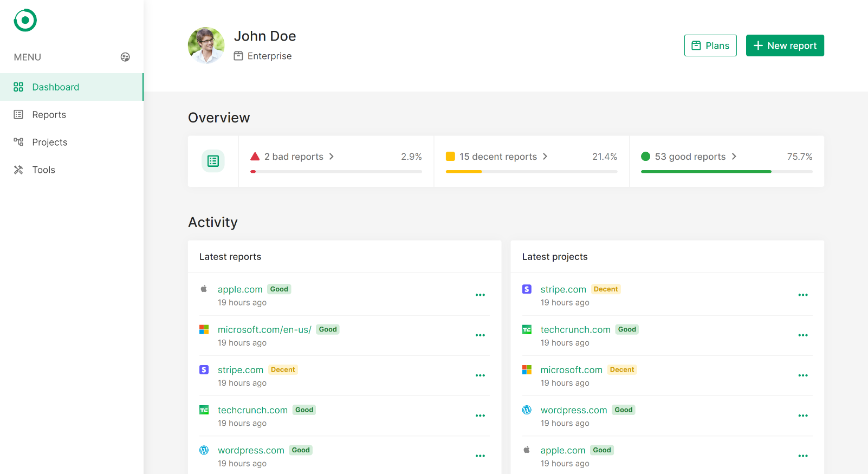This screenshot has height=474, width=868.
Task: Open options menu for stripe.com project
Action: 803,295
